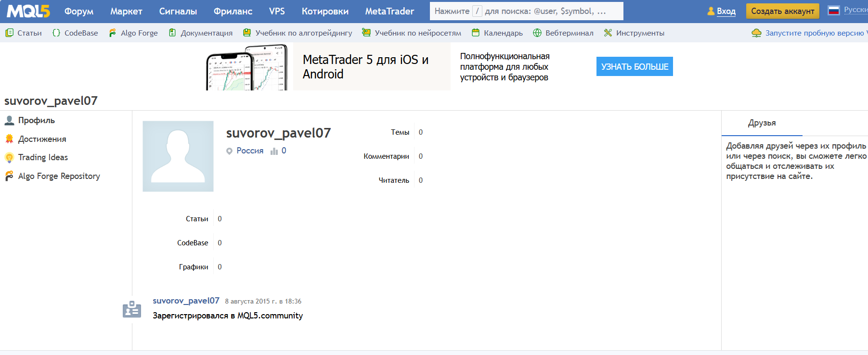This screenshot has width=868, height=355.
Task: Open the Algo Forge Repository sidebar link
Action: tap(59, 176)
